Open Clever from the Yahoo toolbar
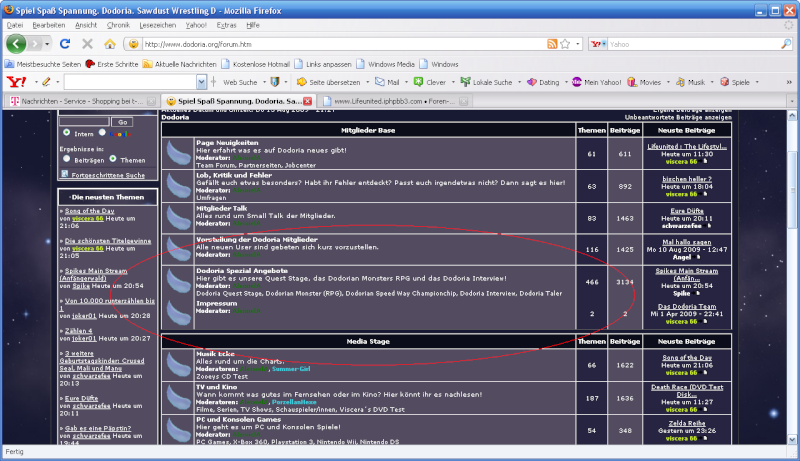This screenshot has width=800, height=461. click(430, 82)
